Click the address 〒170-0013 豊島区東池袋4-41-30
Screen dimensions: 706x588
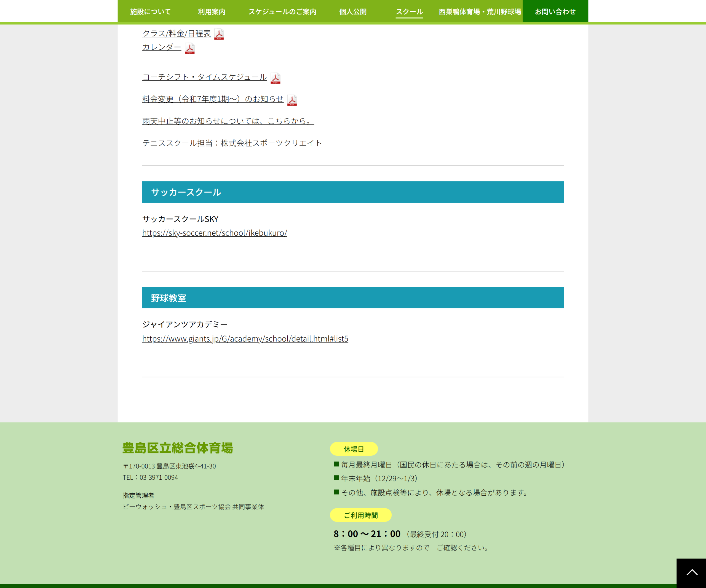pyautogui.click(x=169, y=466)
